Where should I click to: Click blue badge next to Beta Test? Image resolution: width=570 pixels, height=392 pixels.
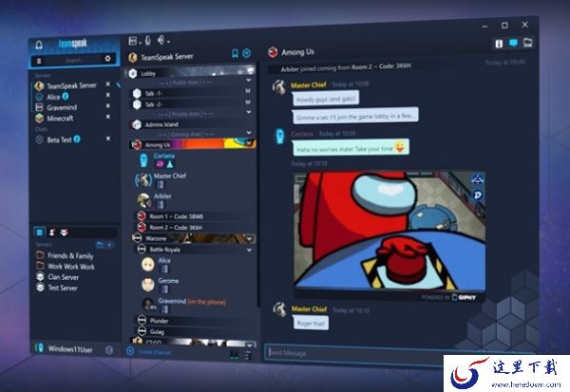(x=77, y=139)
